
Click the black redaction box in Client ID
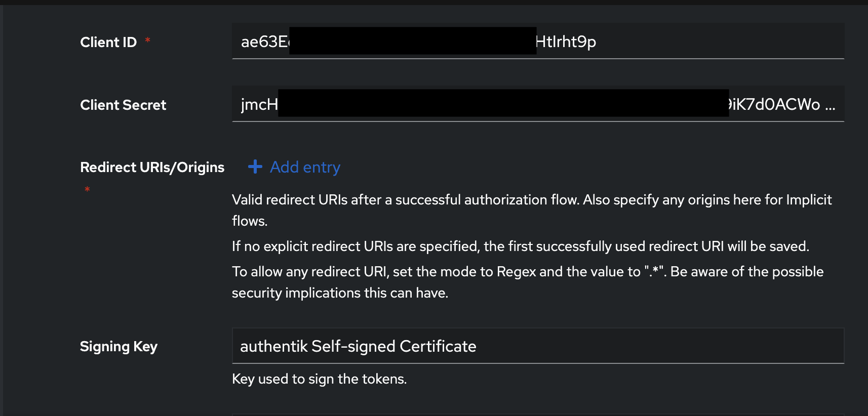click(x=412, y=41)
